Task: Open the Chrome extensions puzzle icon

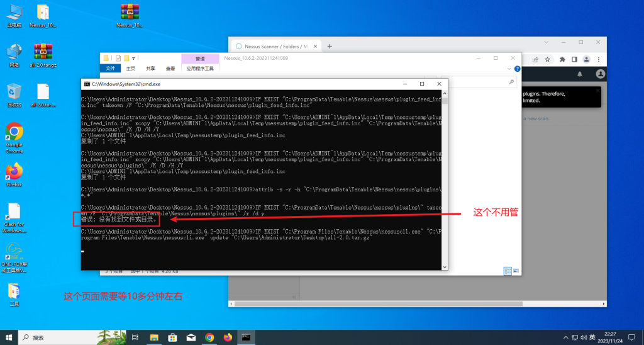Action: pyautogui.click(x=561, y=60)
